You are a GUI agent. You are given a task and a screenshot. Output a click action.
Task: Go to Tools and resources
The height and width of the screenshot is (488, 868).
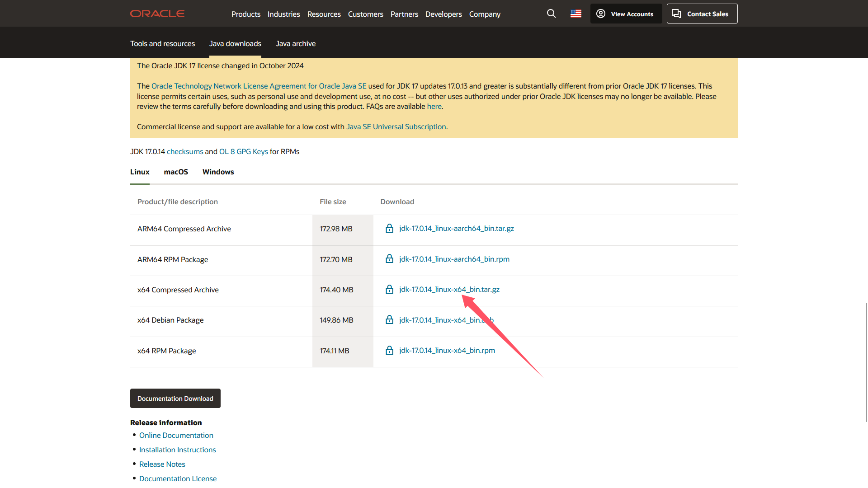[x=162, y=43]
